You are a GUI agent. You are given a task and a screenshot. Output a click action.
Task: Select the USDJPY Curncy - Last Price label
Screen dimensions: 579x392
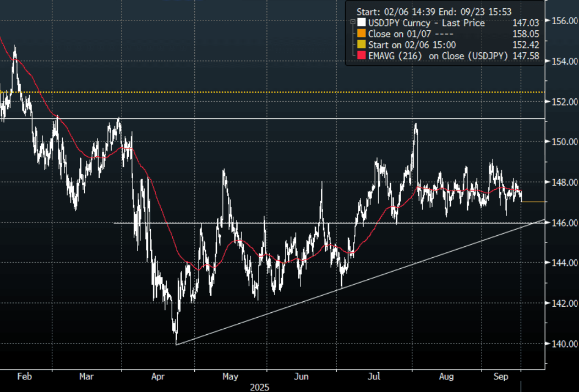coord(427,23)
